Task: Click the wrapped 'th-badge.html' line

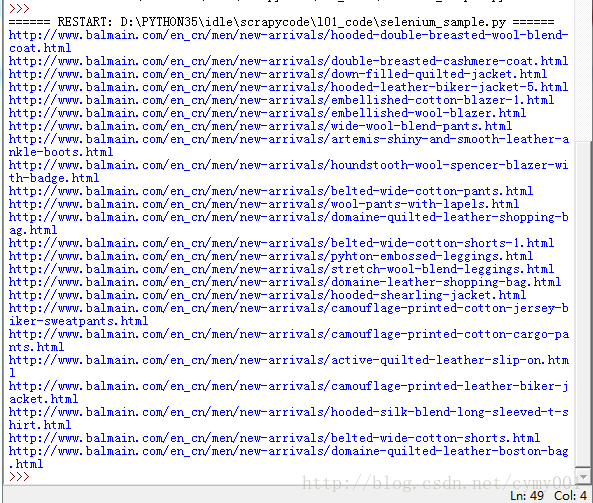Action: pos(54,178)
